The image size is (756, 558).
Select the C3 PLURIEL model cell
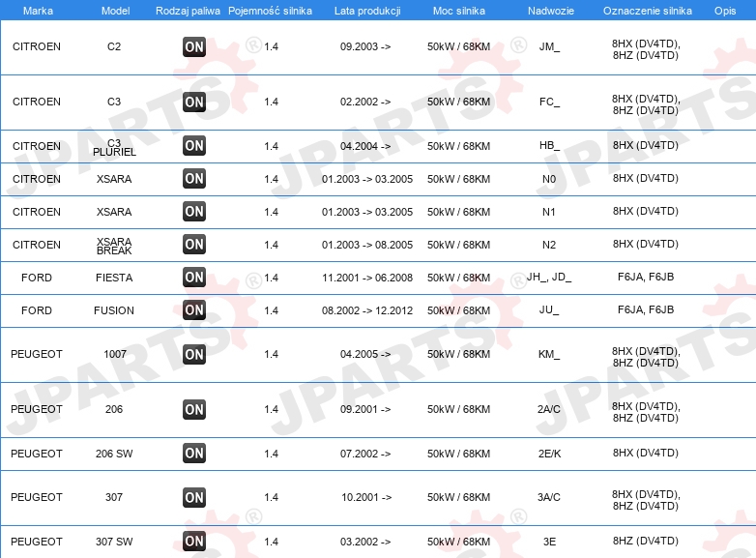tap(114, 148)
